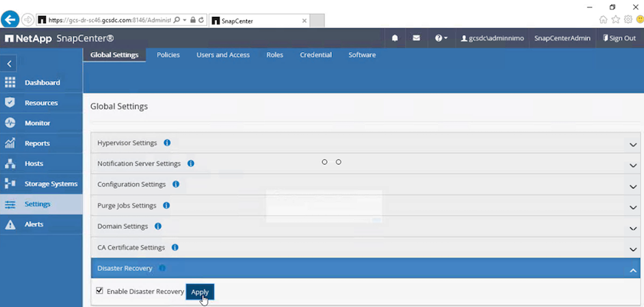Open Dashboard from the sidebar
The image size is (644, 307).
tap(41, 83)
